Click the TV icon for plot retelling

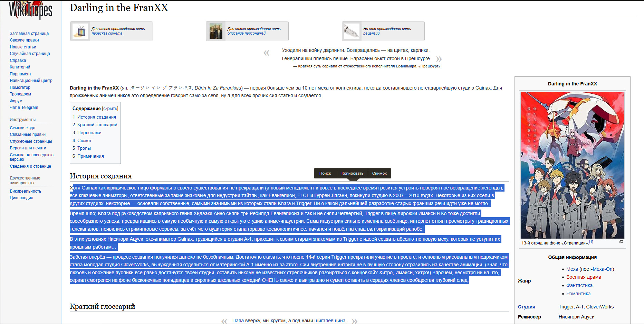80,31
